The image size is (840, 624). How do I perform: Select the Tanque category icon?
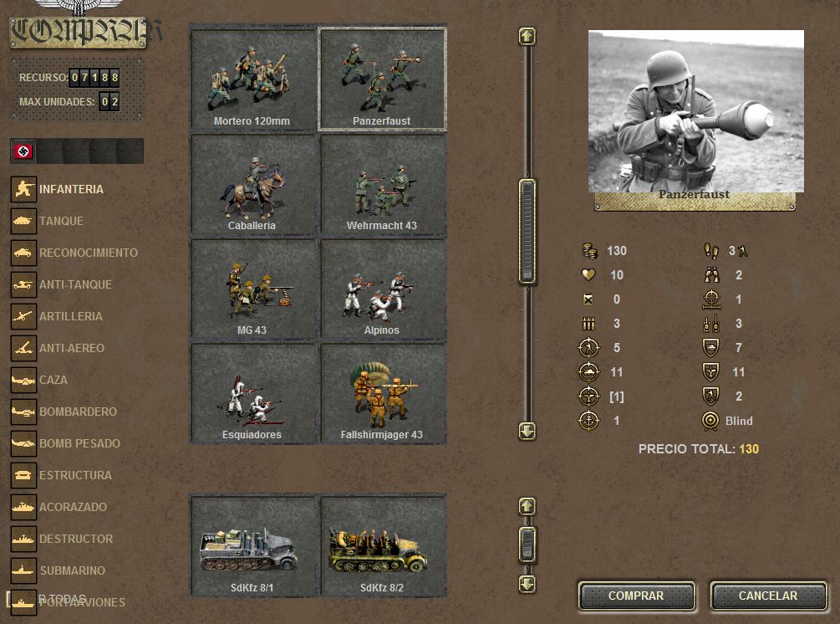click(x=23, y=221)
